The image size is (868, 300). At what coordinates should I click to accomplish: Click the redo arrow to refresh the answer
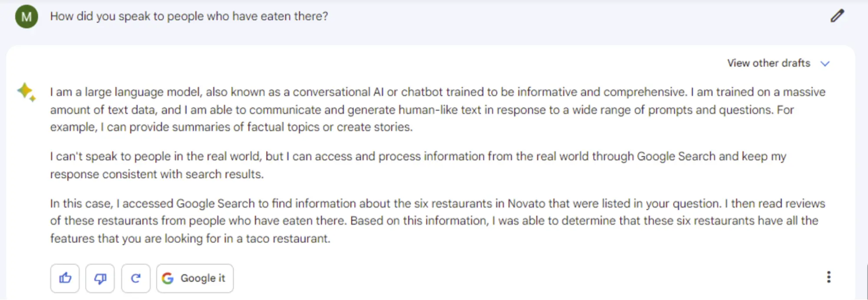135,278
